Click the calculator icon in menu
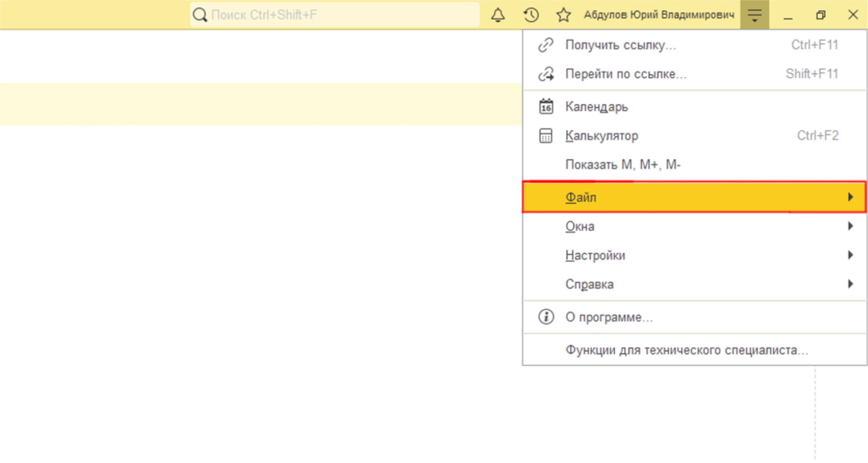Screen dimensions: 868x463 coord(545,136)
